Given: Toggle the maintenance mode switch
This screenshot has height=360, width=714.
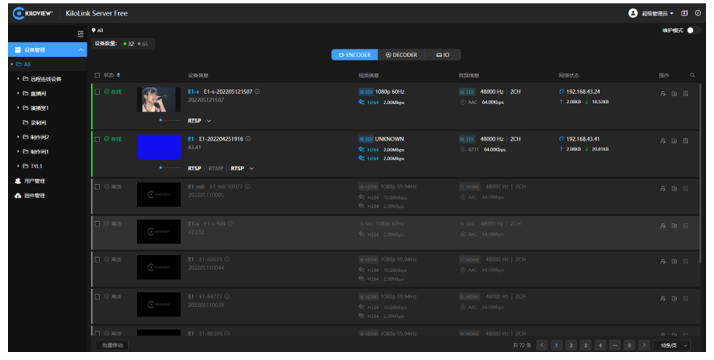Looking at the screenshot, I should point(694,30).
